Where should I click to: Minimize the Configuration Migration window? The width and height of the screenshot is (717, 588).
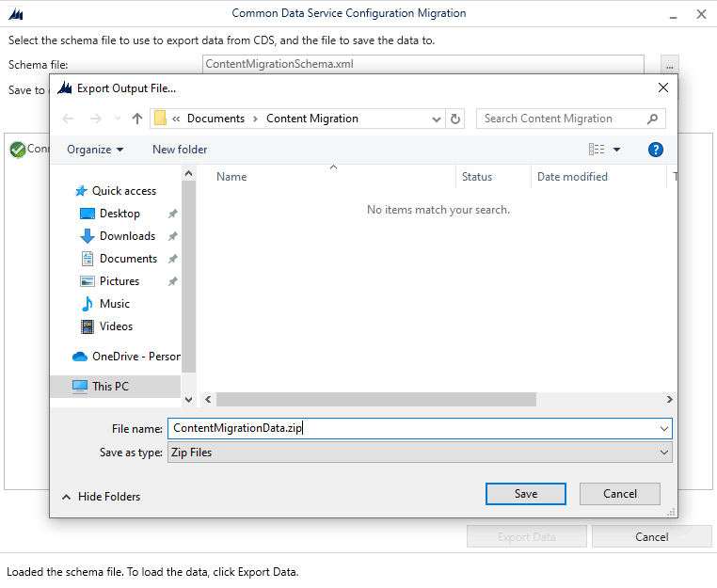coord(673,15)
